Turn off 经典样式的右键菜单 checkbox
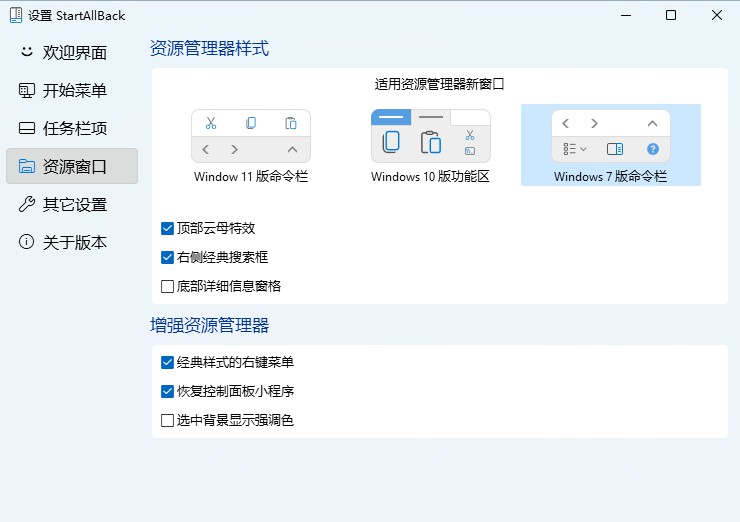The height and width of the screenshot is (522, 740). tap(168, 362)
